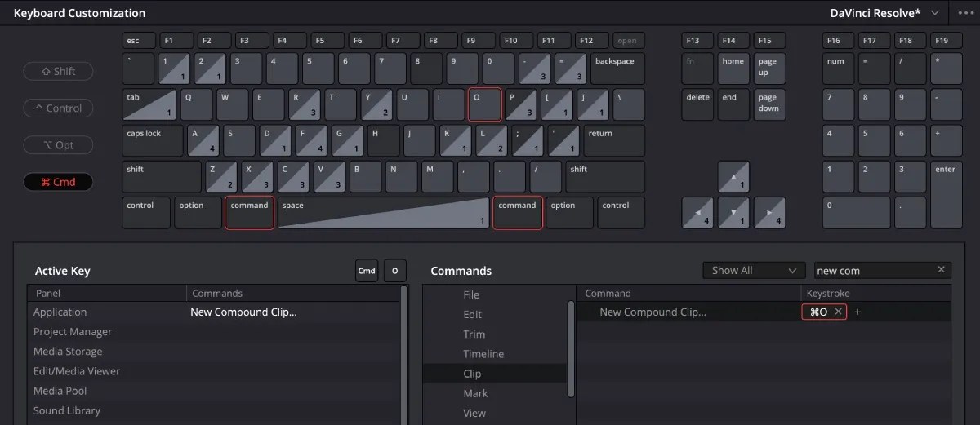Click the highlighted O key
The height and width of the screenshot is (425, 980).
[484, 105]
